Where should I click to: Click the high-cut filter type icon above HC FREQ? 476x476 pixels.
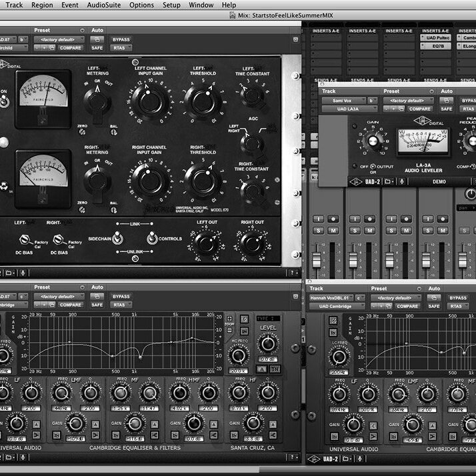(244, 319)
